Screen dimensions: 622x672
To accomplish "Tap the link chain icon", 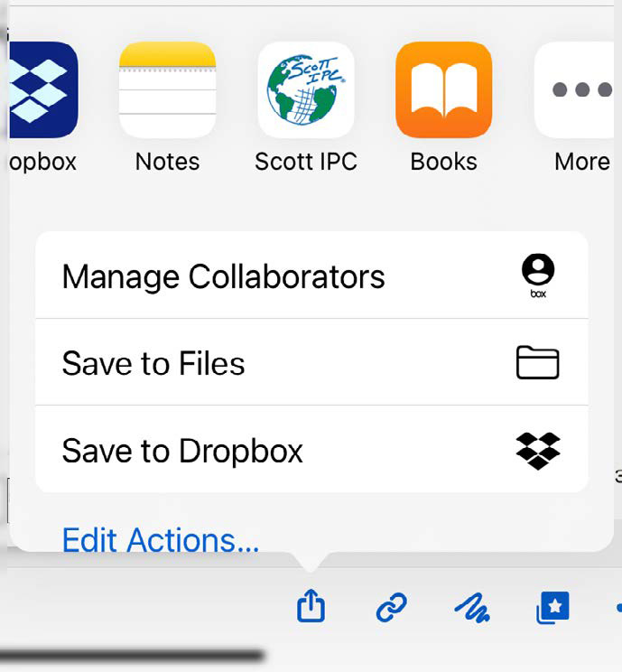I will click(x=391, y=607).
